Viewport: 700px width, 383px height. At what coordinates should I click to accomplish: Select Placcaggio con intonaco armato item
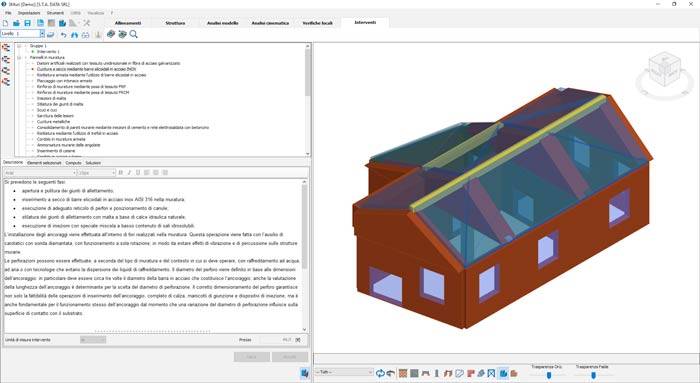[64, 81]
